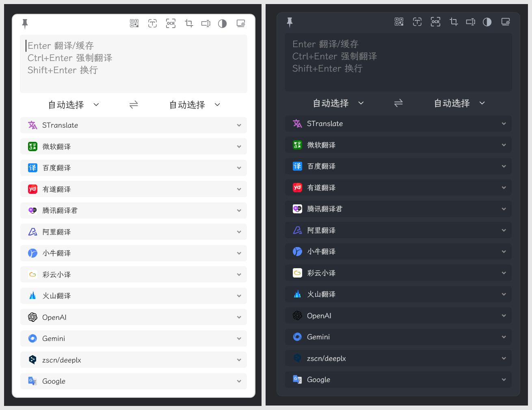Click 火山翻译 icon in dark window
The height and width of the screenshot is (410, 532).
297,294
